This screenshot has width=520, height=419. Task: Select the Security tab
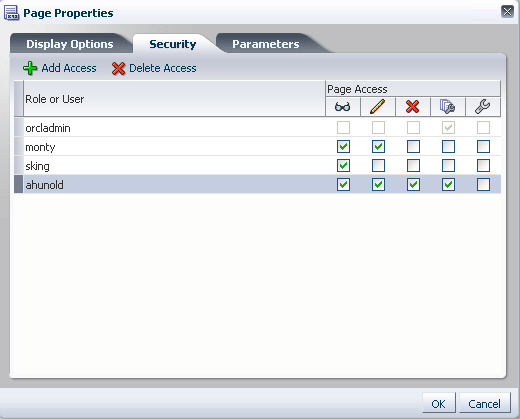coord(173,44)
